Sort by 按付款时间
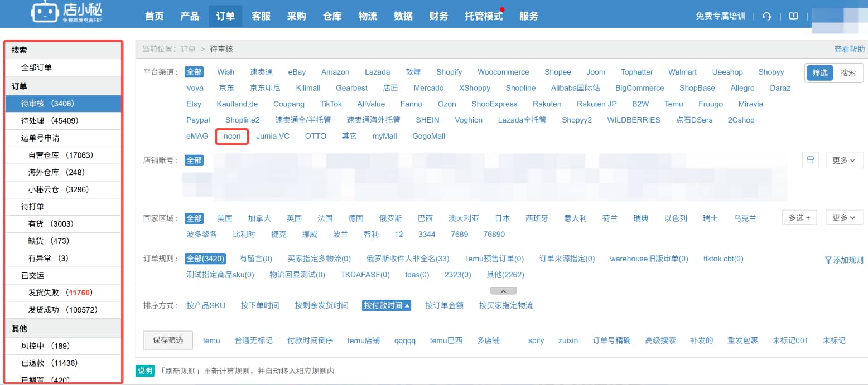The image size is (868, 385). [387, 305]
